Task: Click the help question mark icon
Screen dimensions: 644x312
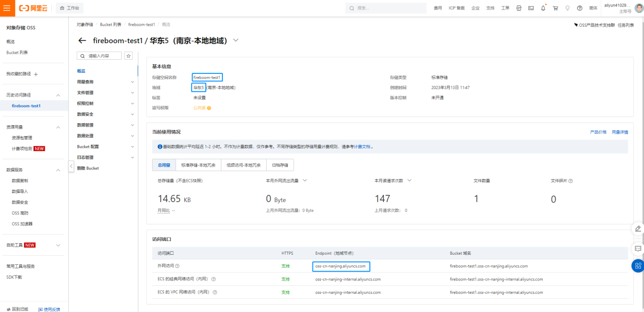Action: pyautogui.click(x=580, y=8)
